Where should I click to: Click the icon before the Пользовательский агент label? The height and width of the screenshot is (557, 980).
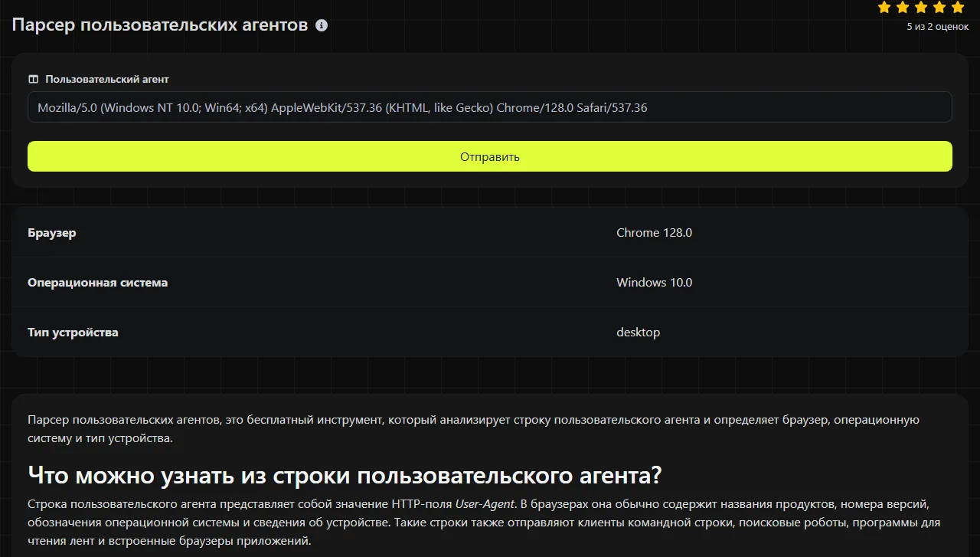(33, 79)
